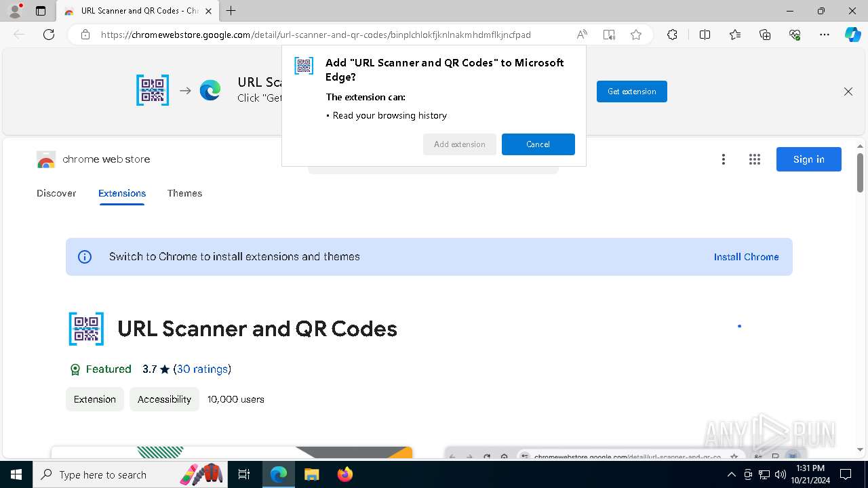Dismiss the Get extension banner
The image size is (868, 488).
pyautogui.click(x=848, y=91)
